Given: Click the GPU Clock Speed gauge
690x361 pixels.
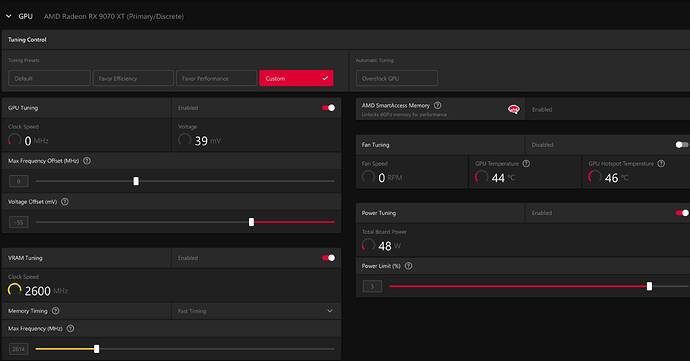Looking at the screenshot, I should (15, 140).
